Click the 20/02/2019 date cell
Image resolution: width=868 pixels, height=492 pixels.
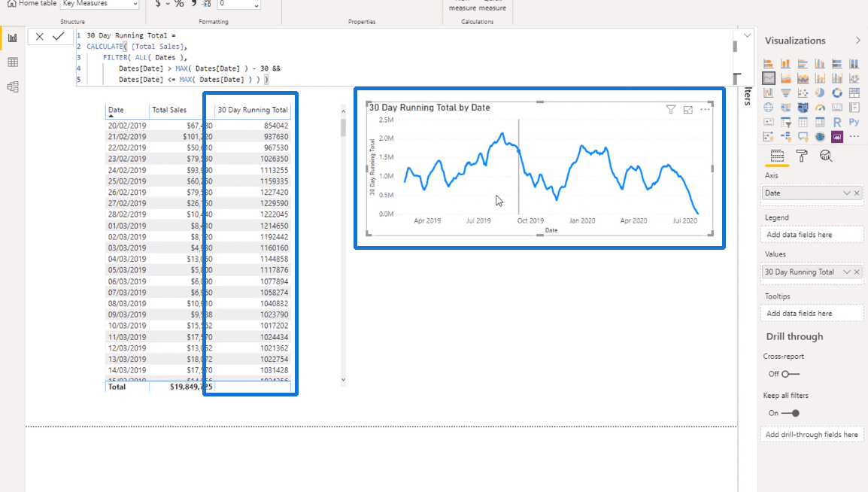click(127, 126)
